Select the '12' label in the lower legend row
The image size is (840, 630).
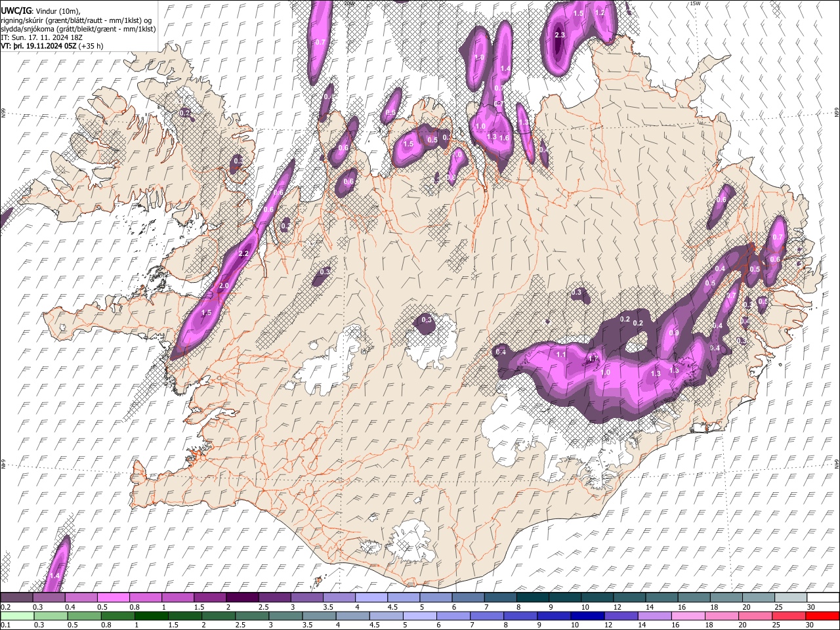[x=607, y=625]
